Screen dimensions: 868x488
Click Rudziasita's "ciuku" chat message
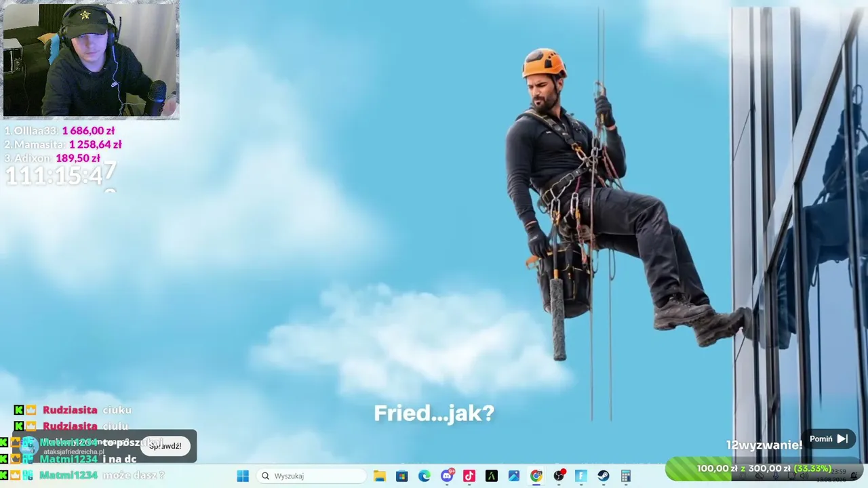(x=117, y=410)
